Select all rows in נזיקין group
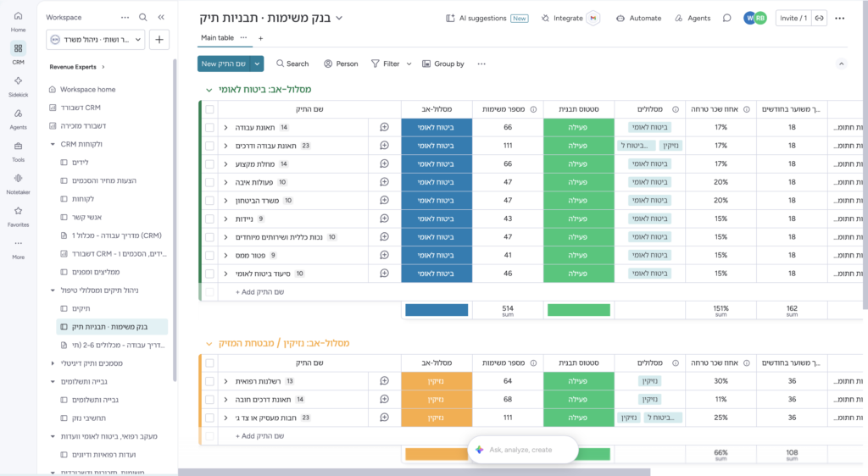868x476 pixels. click(210, 363)
